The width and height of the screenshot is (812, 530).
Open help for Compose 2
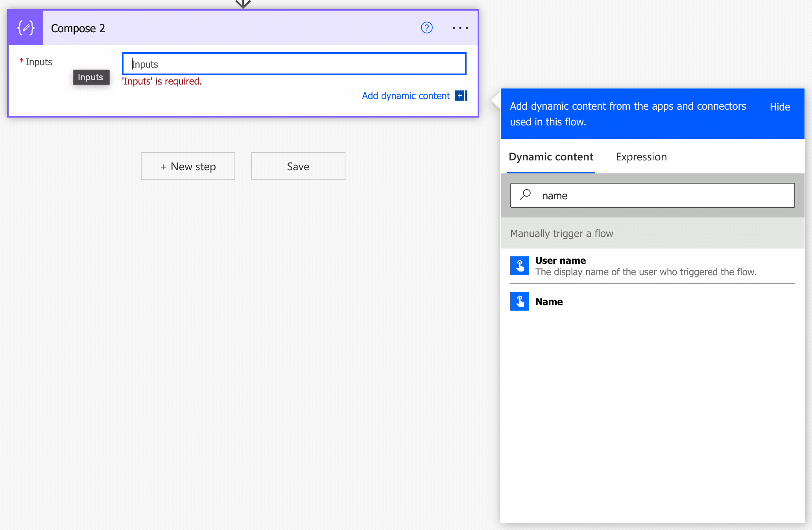click(x=426, y=28)
